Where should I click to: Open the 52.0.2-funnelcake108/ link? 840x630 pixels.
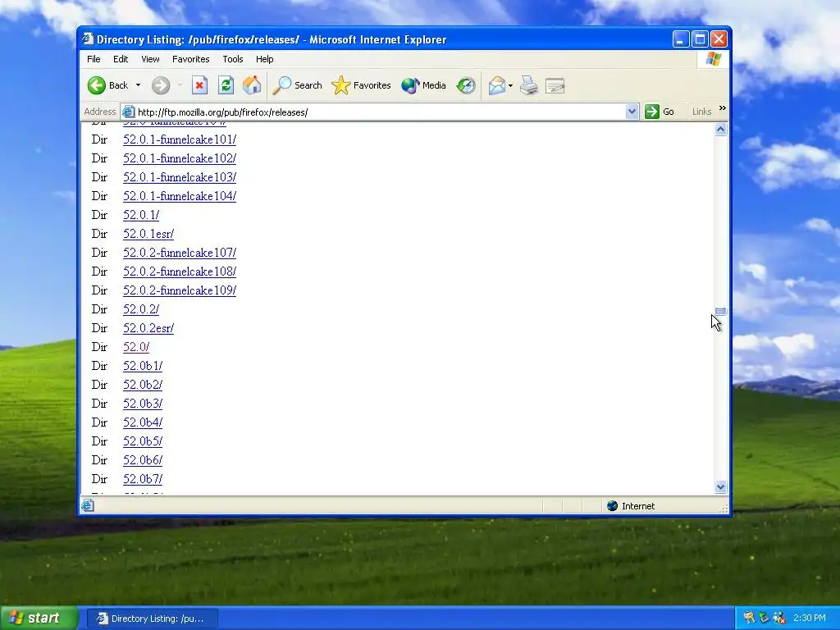click(x=180, y=272)
